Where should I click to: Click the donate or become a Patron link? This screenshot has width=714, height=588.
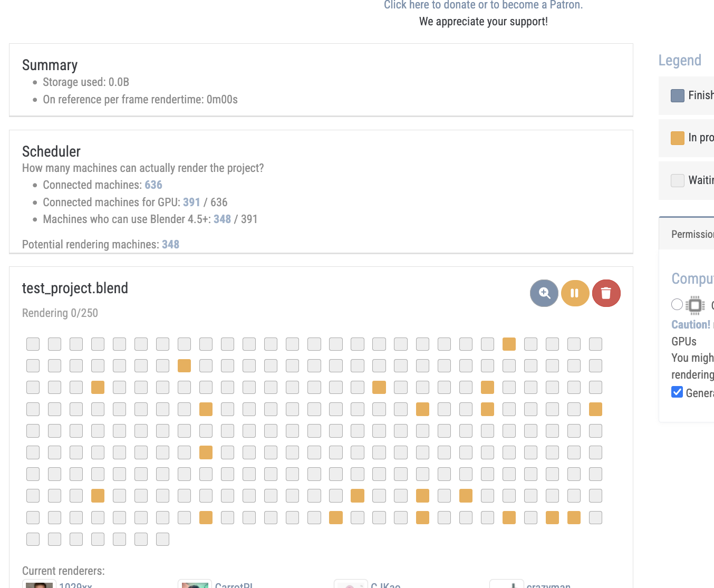coord(483,5)
